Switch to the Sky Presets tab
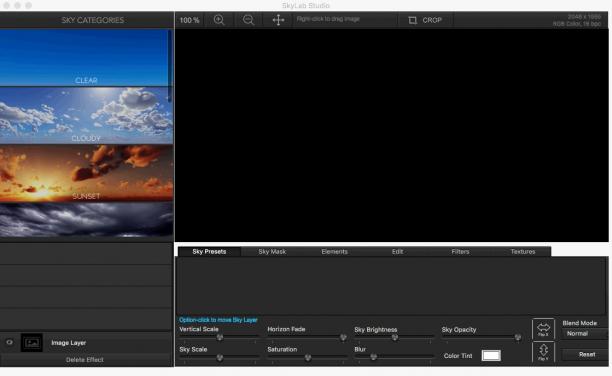Viewport: 612px width, 376px height. pyautogui.click(x=209, y=251)
